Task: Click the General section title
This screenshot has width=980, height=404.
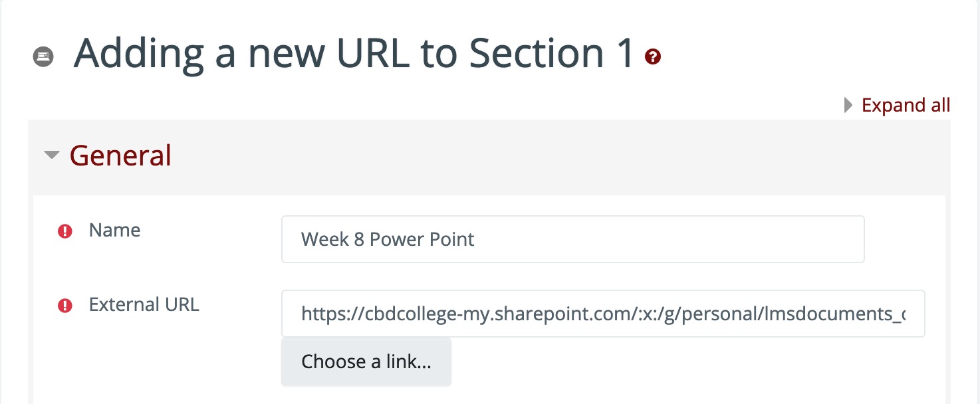Action: pos(120,155)
